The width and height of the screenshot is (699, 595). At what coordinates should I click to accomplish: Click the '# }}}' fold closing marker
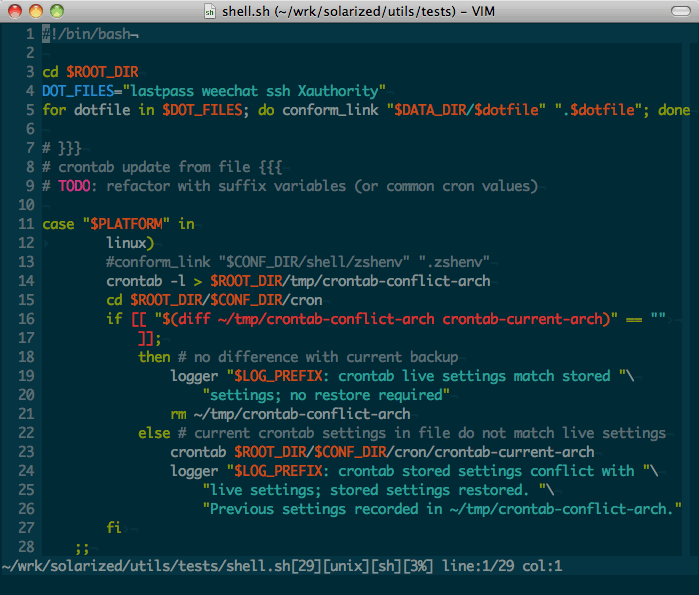[x=62, y=148]
